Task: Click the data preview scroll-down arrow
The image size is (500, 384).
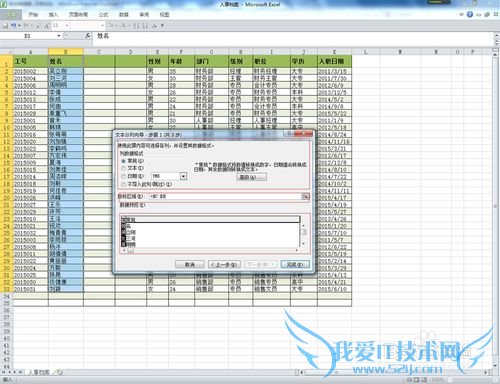Action: point(303,244)
